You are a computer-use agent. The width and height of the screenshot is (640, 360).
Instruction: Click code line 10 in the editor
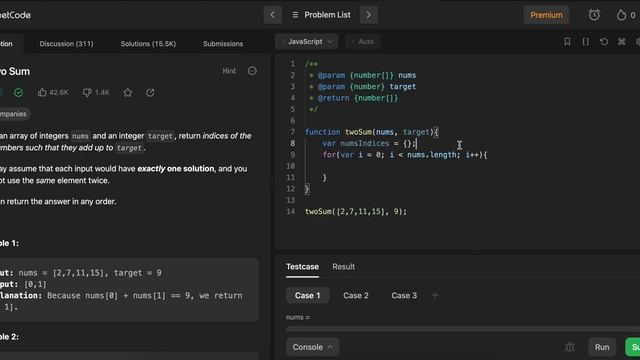(457, 166)
